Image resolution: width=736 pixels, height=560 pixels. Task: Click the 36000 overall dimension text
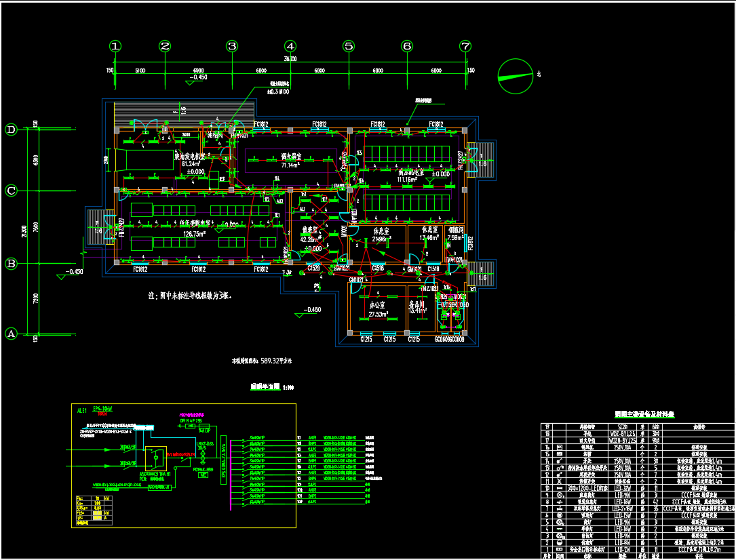tap(290, 60)
